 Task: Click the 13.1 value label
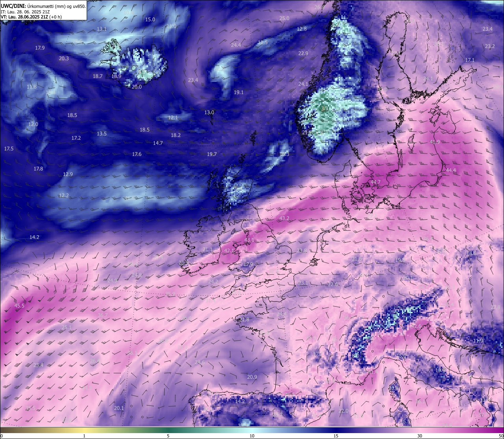(102, 29)
